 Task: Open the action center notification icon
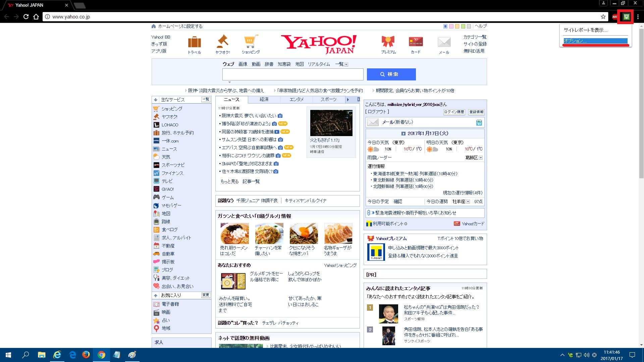tap(632, 355)
